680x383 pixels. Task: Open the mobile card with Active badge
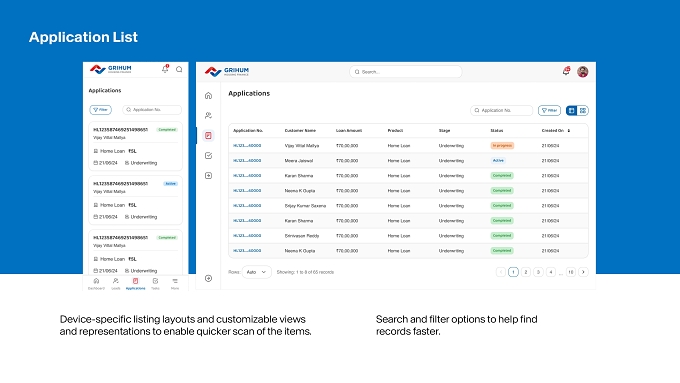(135, 200)
